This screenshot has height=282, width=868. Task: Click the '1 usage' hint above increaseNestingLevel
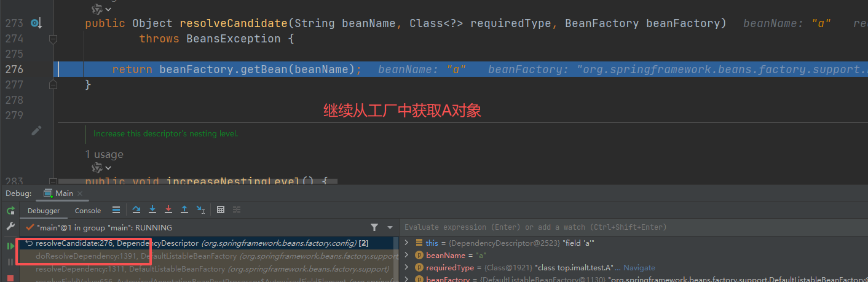click(x=104, y=154)
